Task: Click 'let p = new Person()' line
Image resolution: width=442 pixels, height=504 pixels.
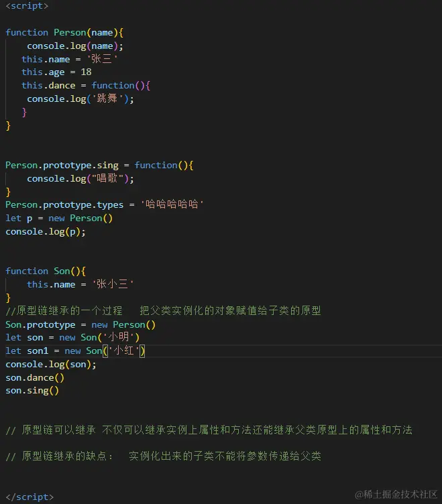Action: click(x=59, y=218)
